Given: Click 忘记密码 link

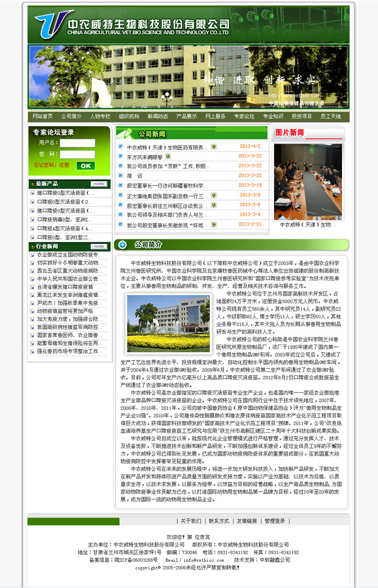Looking at the screenshot, I should (44, 165).
